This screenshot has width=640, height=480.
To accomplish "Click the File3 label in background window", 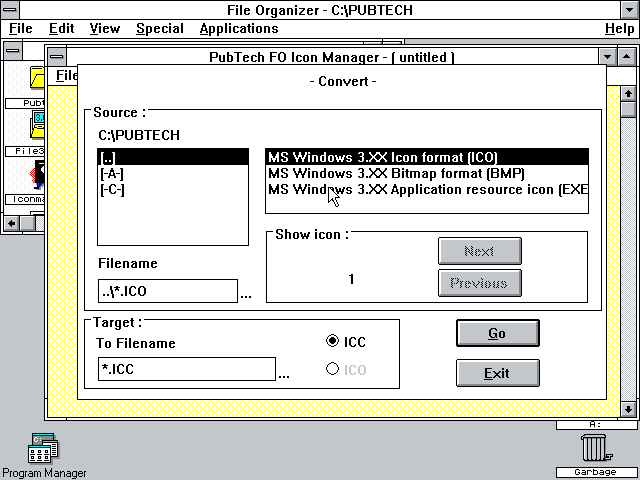I will 26,151.
